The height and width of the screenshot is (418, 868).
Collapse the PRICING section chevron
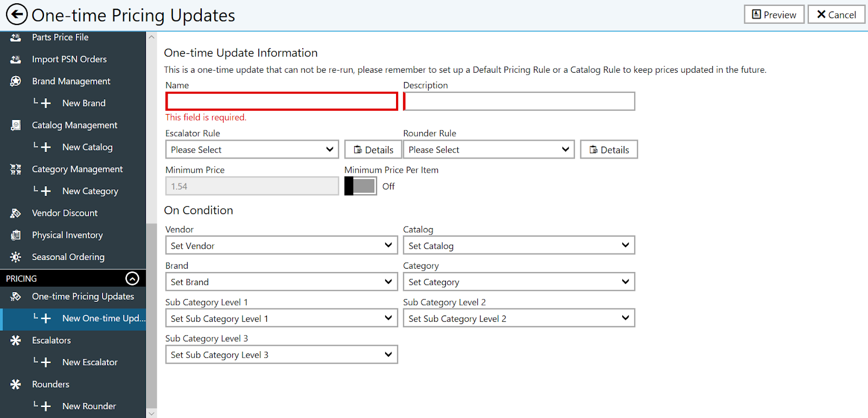[x=132, y=278]
